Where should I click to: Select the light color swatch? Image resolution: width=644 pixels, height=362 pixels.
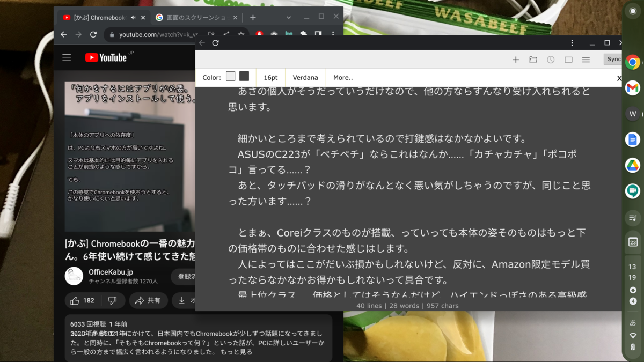point(231,77)
